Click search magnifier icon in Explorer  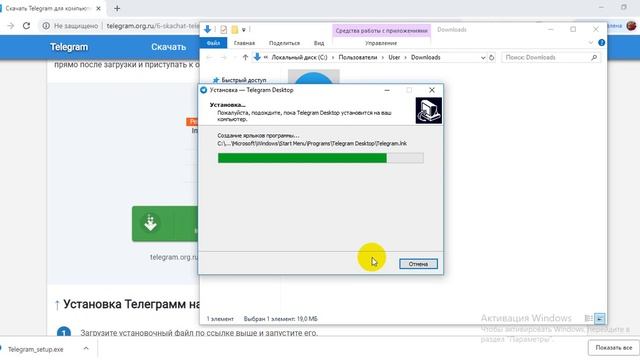[x=594, y=58]
